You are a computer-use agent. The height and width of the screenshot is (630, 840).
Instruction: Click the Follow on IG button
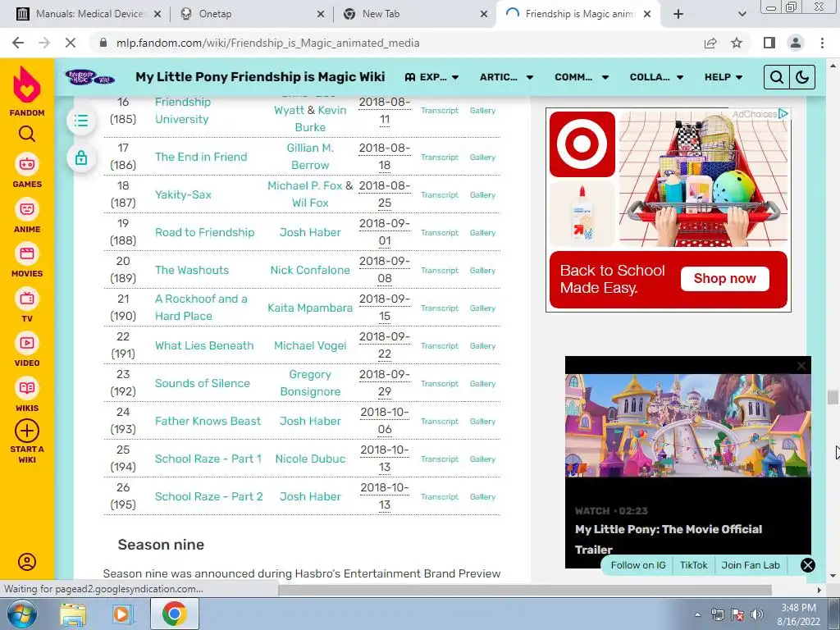pyautogui.click(x=638, y=565)
